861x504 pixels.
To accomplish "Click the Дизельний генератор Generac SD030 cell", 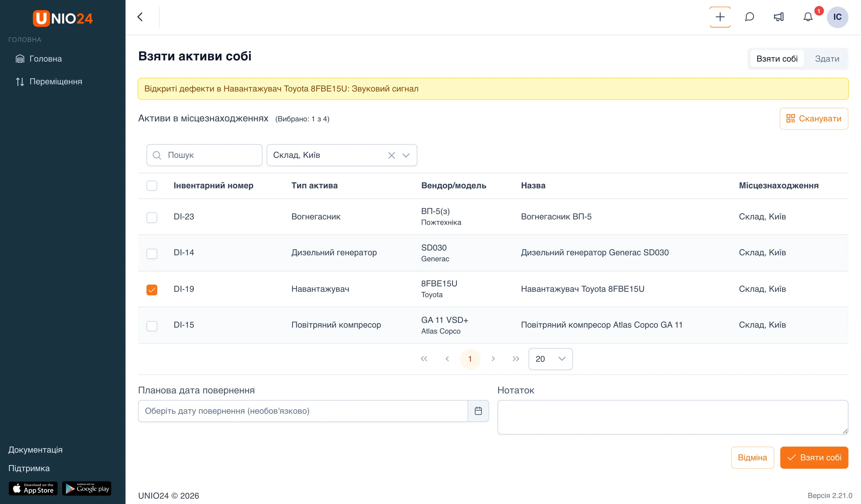I will click(595, 253).
